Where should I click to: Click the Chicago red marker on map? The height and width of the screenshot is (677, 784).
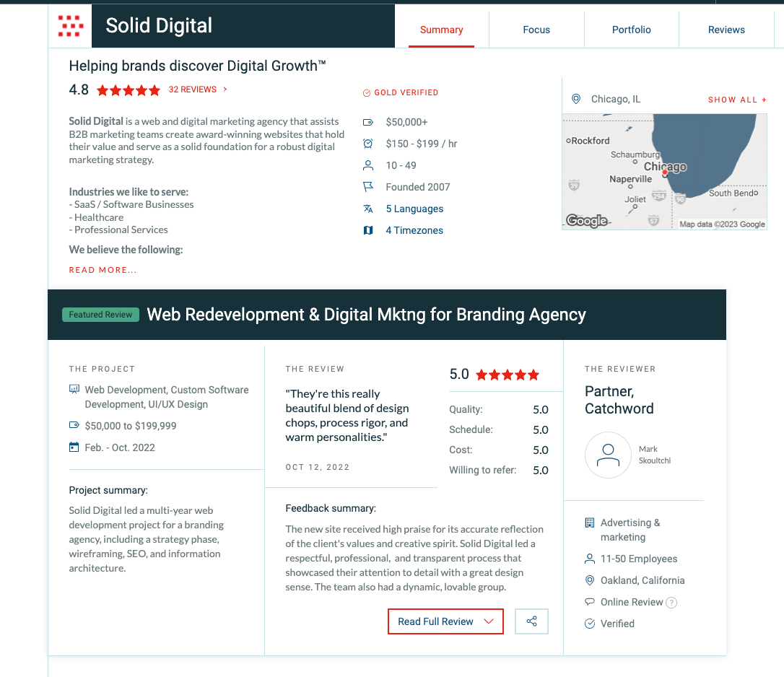pyautogui.click(x=664, y=172)
